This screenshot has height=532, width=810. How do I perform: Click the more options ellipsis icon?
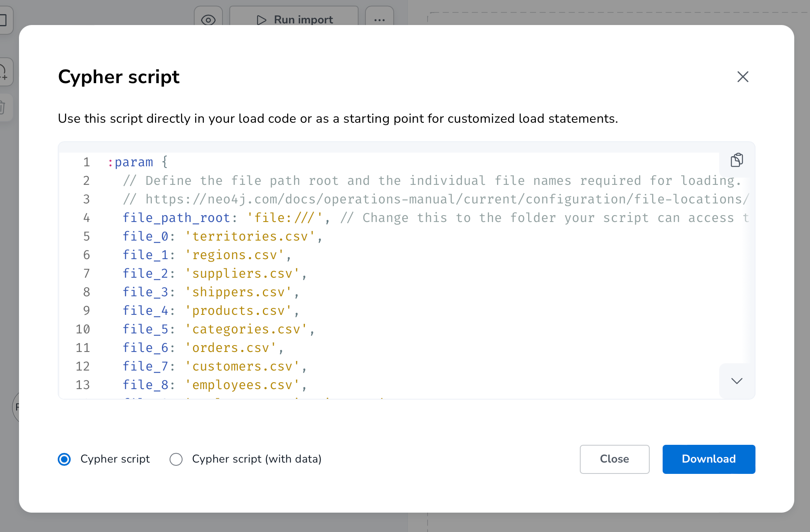pyautogui.click(x=380, y=20)
